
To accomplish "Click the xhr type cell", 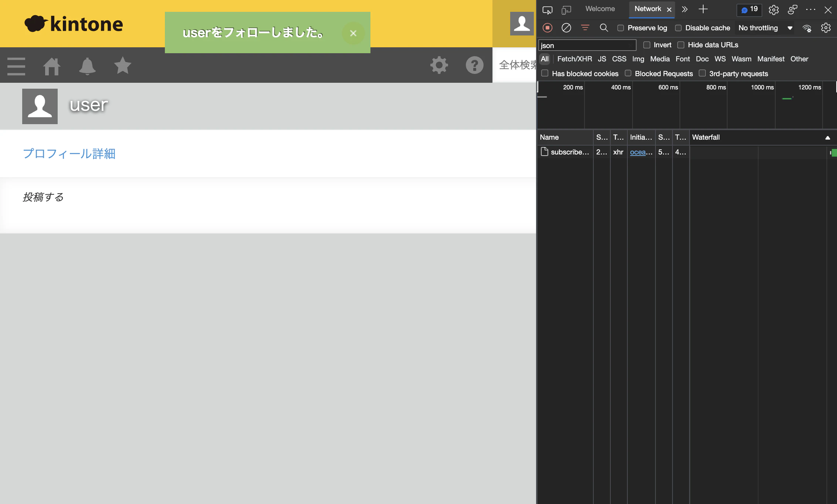I will 618,152.
